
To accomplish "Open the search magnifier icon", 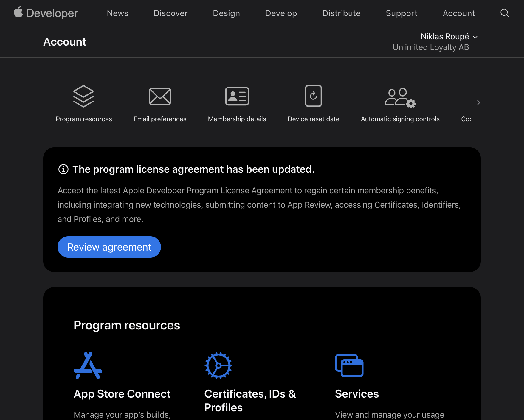I will (x=505, y=13).
